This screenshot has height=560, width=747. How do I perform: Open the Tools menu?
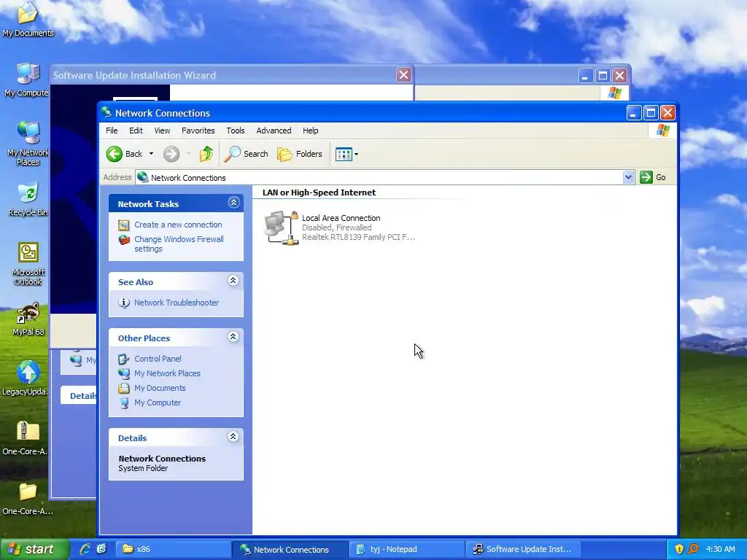click(236, 131)
